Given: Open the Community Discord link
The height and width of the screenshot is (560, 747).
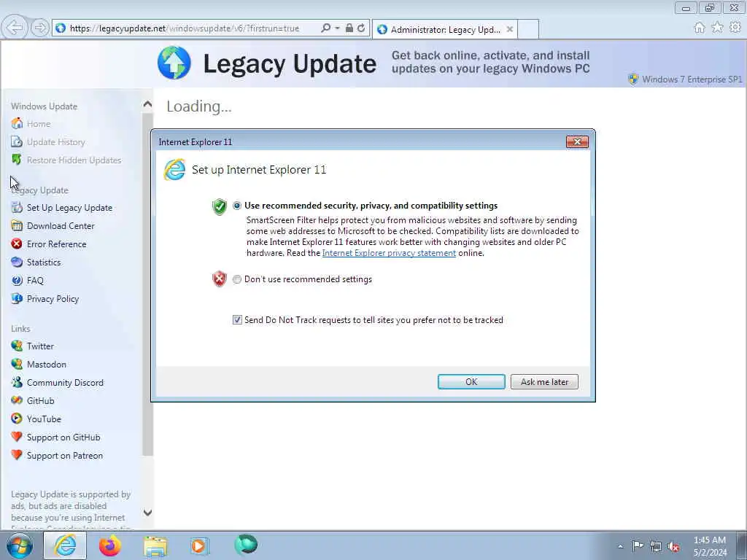Looking at the screenshot, I should click(x=65, y=382).
